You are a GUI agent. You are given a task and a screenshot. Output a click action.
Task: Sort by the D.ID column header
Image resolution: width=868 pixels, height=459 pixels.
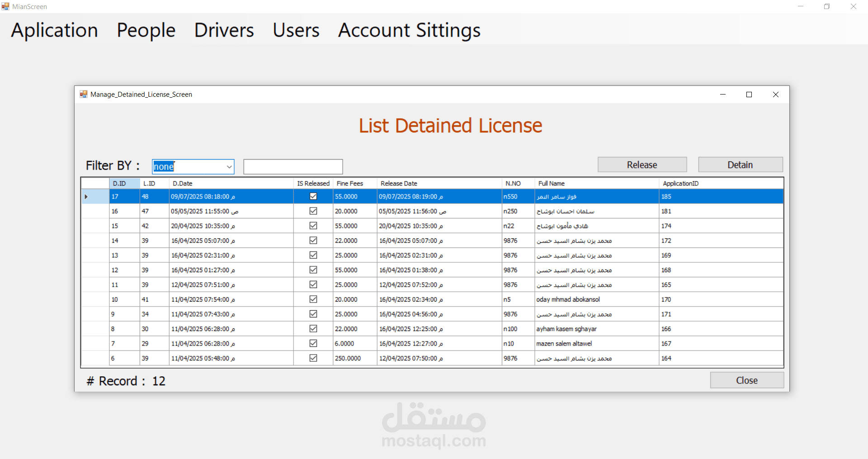point(124,183)
